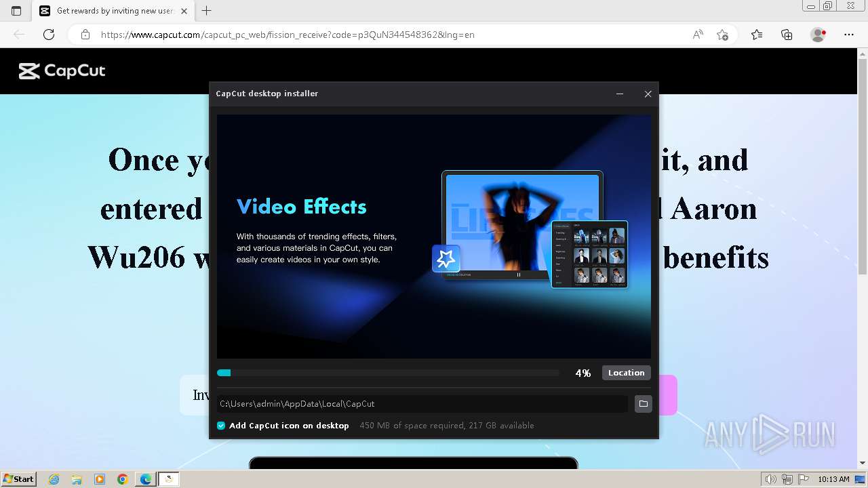Minimize the Edge browser window
This screenshot has height=488, width=868.
811,5
